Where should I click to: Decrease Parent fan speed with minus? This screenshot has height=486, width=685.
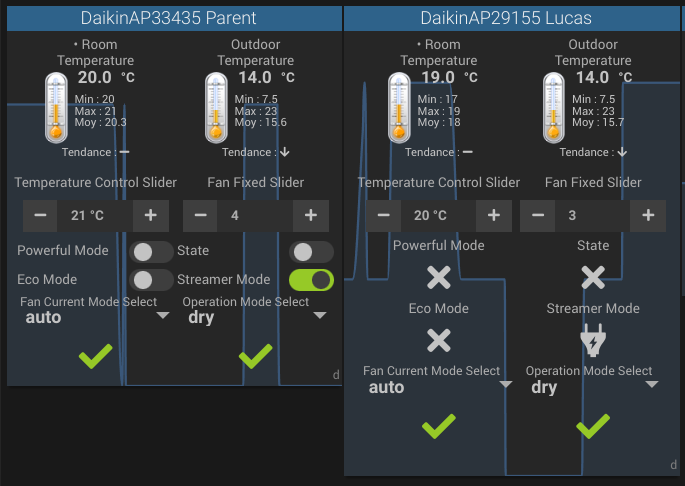200,215
